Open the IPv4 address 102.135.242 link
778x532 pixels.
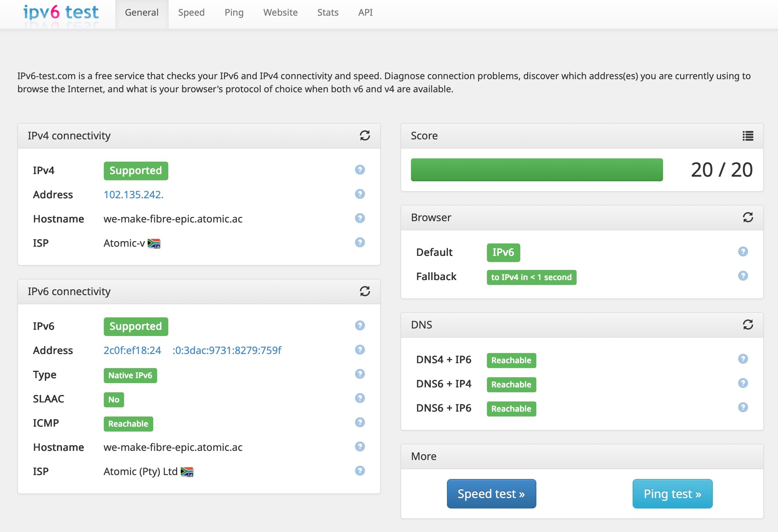[133, 194]
